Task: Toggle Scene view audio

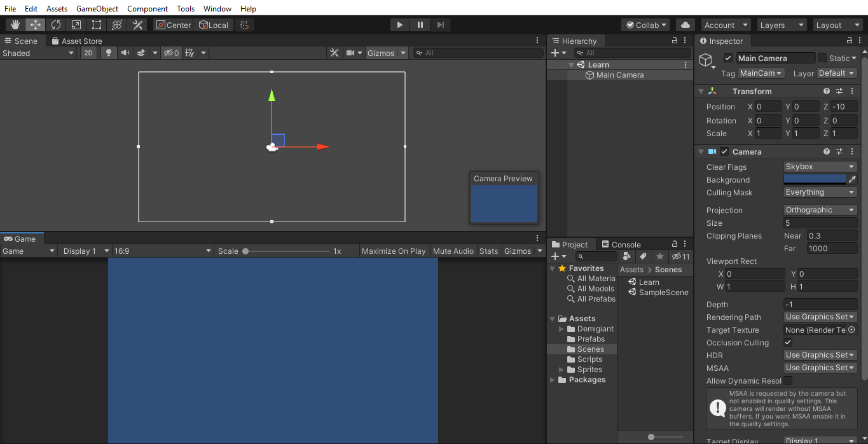Action: pyautogui.click(x=125, y=53)
